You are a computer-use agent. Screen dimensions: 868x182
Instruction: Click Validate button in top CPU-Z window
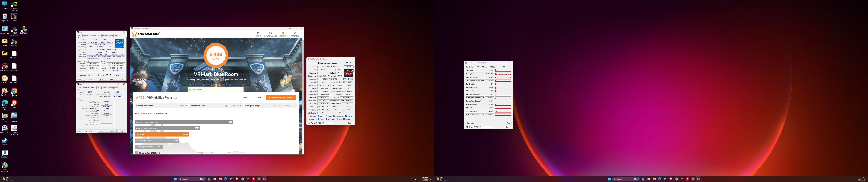(x=112, y=79)
